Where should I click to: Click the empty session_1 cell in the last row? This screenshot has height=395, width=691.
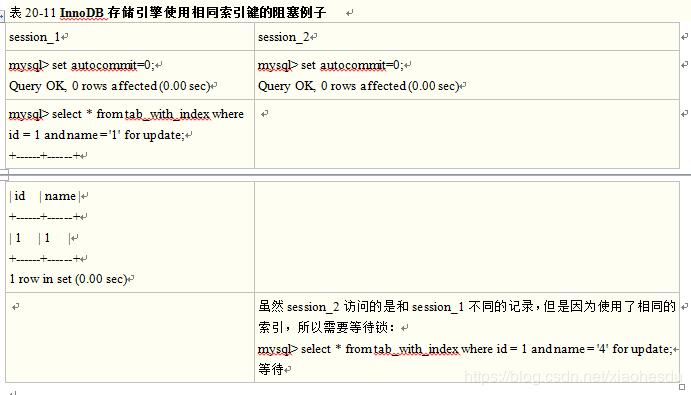point(130,337)
